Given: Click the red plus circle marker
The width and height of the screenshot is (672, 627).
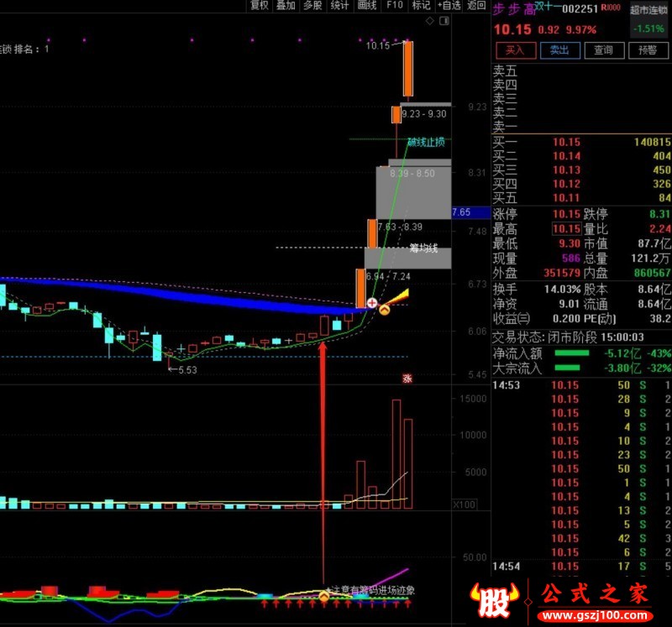Looking at the screenshot, I should tap(372, 302).
